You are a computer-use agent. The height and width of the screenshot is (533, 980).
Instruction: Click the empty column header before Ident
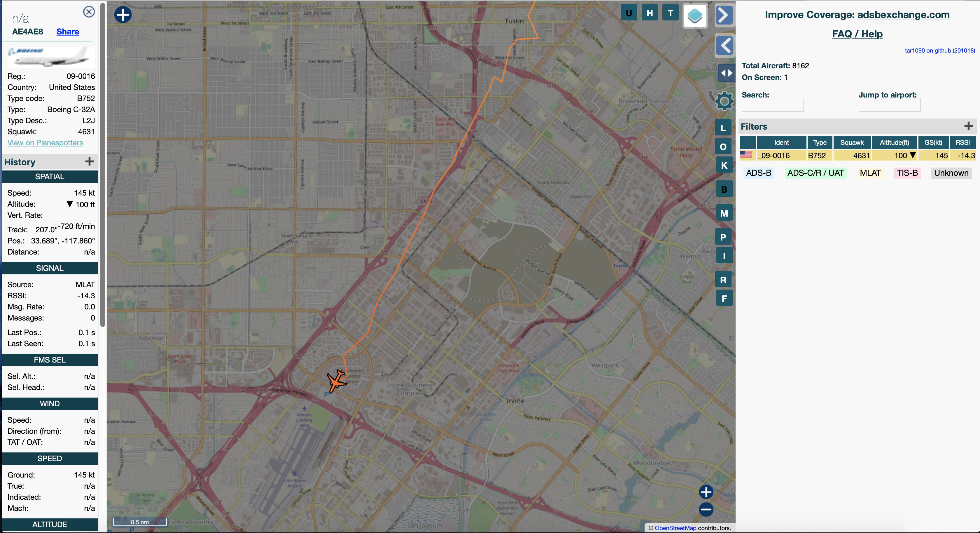point(748,142)
